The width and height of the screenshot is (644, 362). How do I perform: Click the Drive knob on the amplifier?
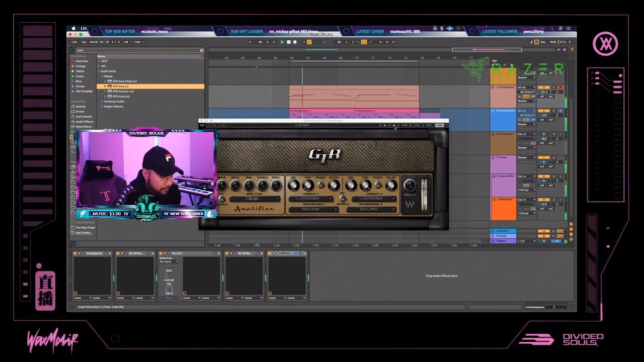click(221, 186)
